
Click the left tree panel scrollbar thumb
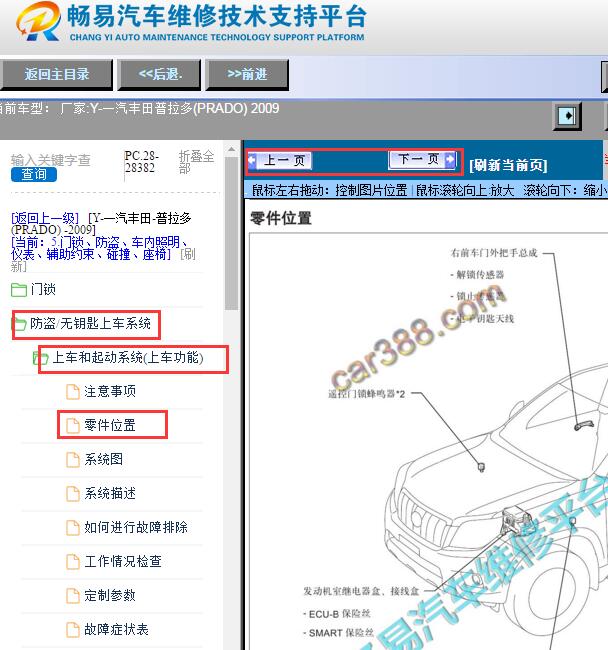[x=232, y=233]
